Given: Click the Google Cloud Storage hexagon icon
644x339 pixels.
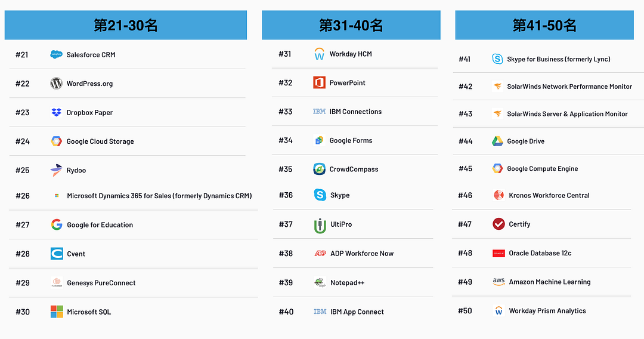Looking at the screenshot, I should coord(56,141).
